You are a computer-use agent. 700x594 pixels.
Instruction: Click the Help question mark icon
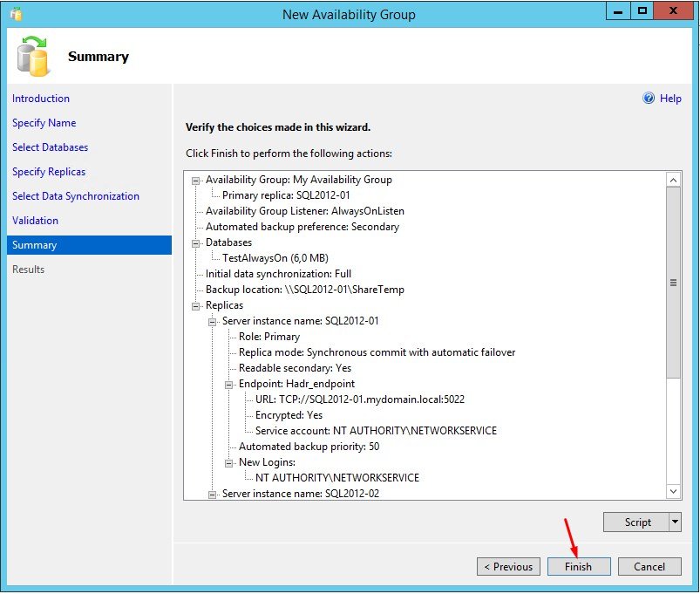[649, 99]
